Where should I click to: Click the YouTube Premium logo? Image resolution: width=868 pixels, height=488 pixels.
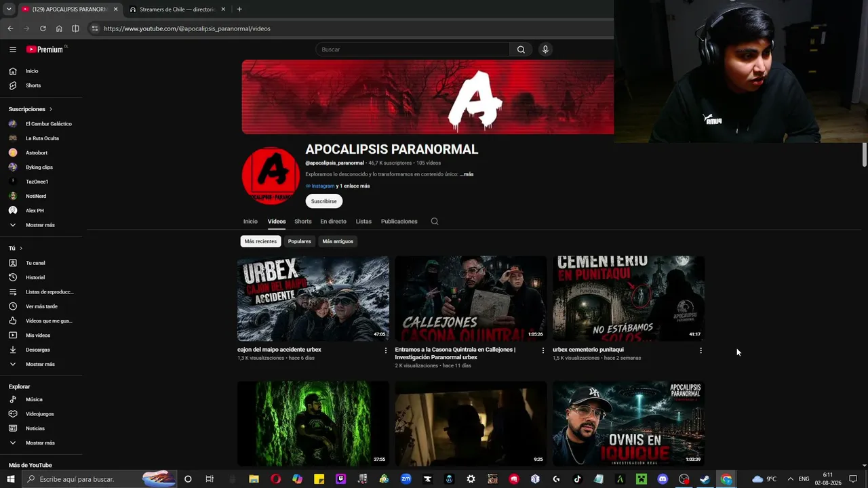pyautogui.click(x=46, y=49)
